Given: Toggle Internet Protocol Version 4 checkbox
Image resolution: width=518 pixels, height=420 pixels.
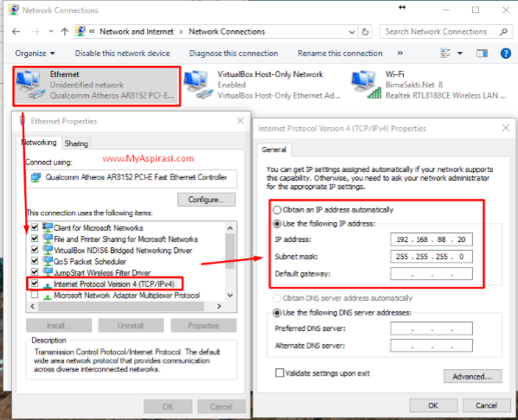Looking at the screenshot, I should (x=35, y=283).
